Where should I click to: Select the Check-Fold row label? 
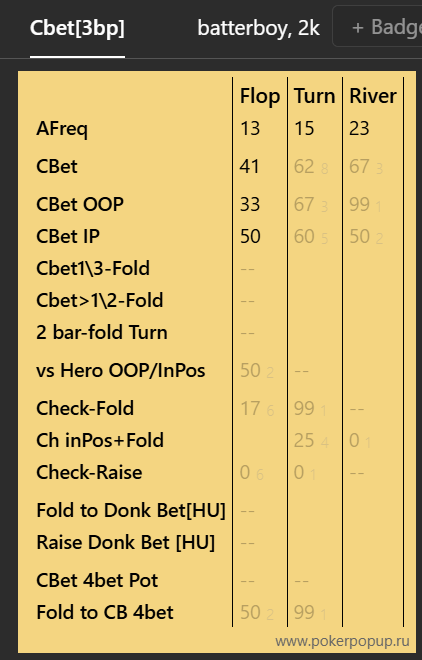pos(85,408)
